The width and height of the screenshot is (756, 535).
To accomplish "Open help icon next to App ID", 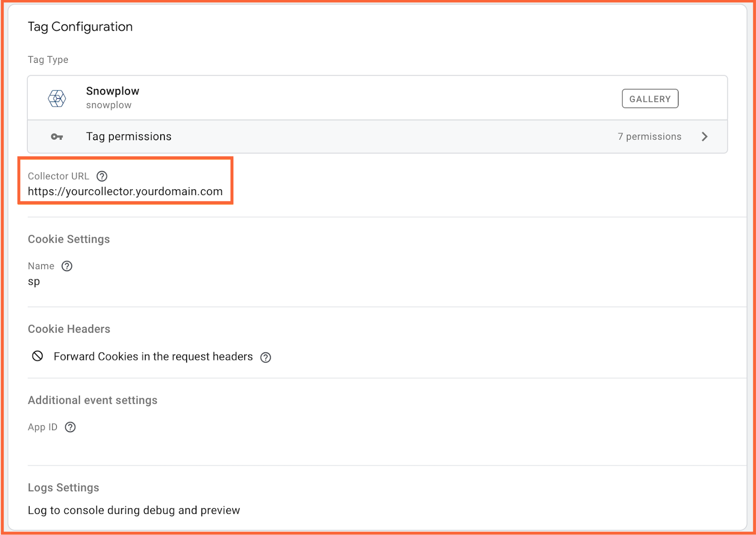I will (70, 427).
